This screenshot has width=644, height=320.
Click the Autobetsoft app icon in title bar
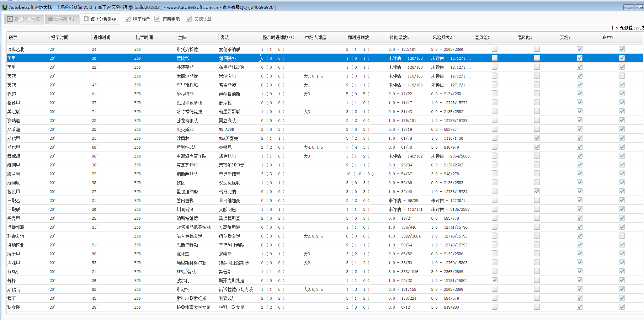click(5, 7)
